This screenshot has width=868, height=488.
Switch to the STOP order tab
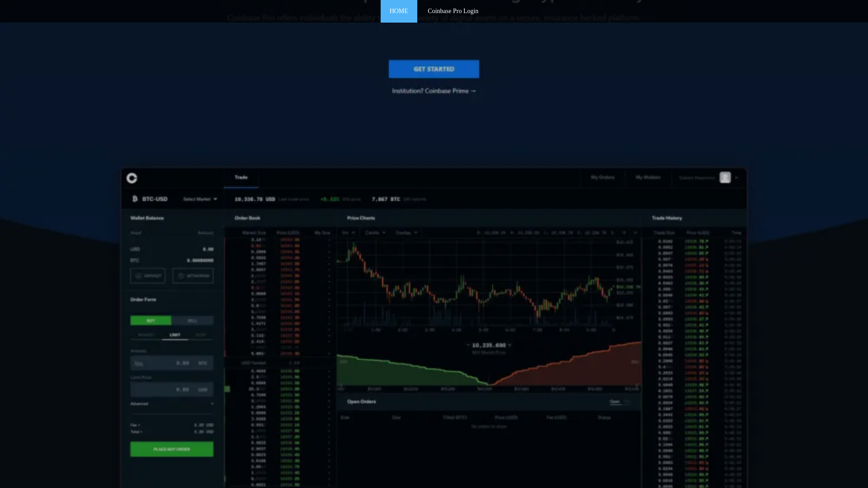pyautogui.click(x=201, y=335)
